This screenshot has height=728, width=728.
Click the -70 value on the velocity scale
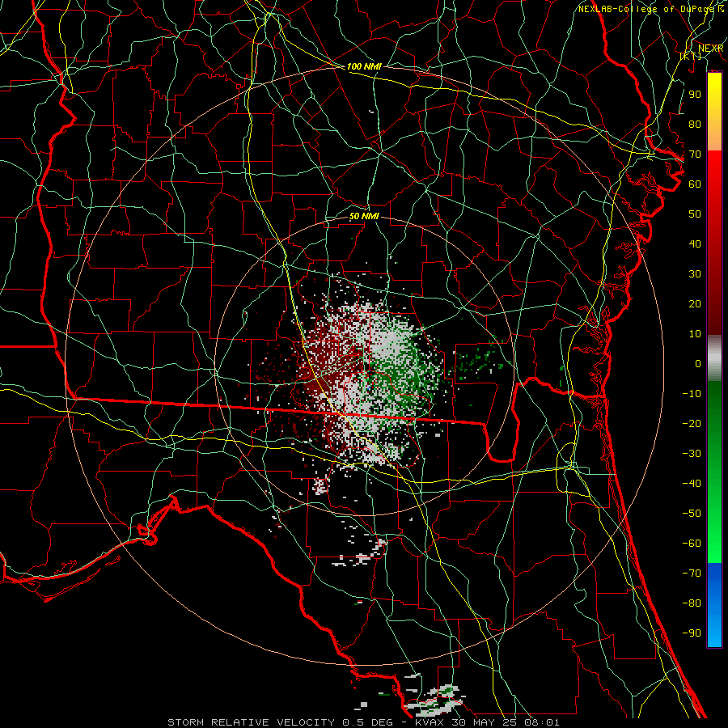pyautogui.click(x=692, y=574)
